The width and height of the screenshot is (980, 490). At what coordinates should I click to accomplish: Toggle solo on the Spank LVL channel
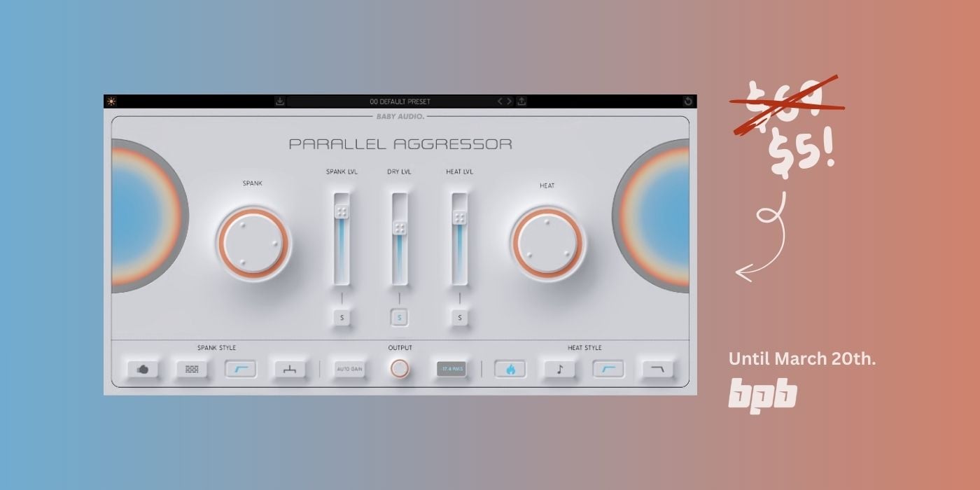pyautogui.click(x=342, y=318)
